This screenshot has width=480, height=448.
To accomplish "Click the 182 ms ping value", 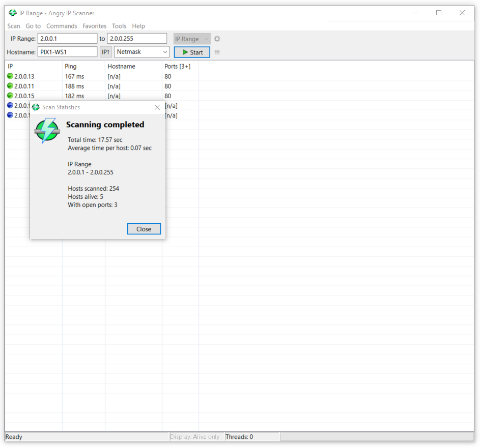I will click(x=74, y=96).
